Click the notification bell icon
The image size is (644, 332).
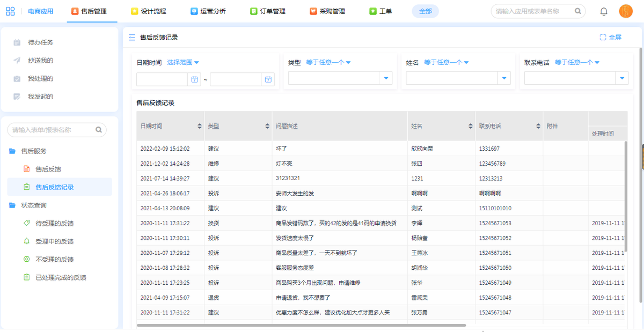pos(604,11)
